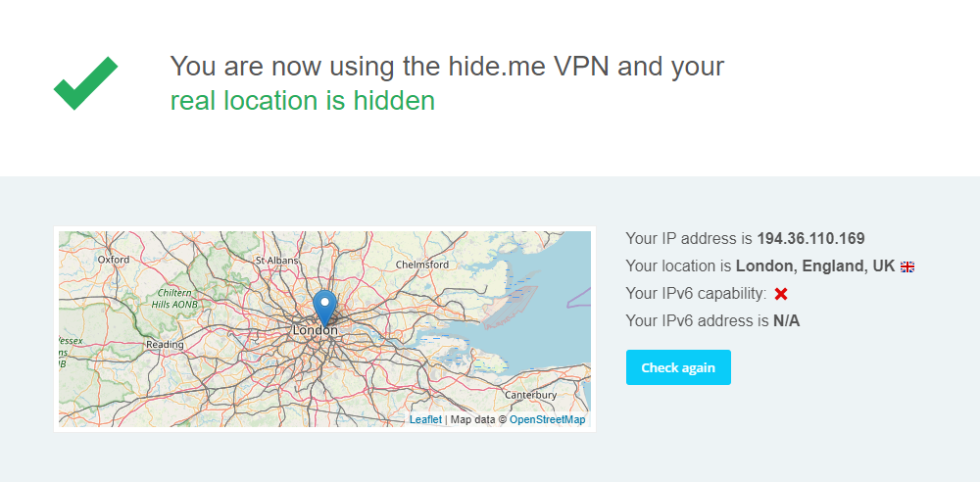This screenshot has height=482, width=980.
Task: Click the Canterbury label on the map
Action: [530, 395]
